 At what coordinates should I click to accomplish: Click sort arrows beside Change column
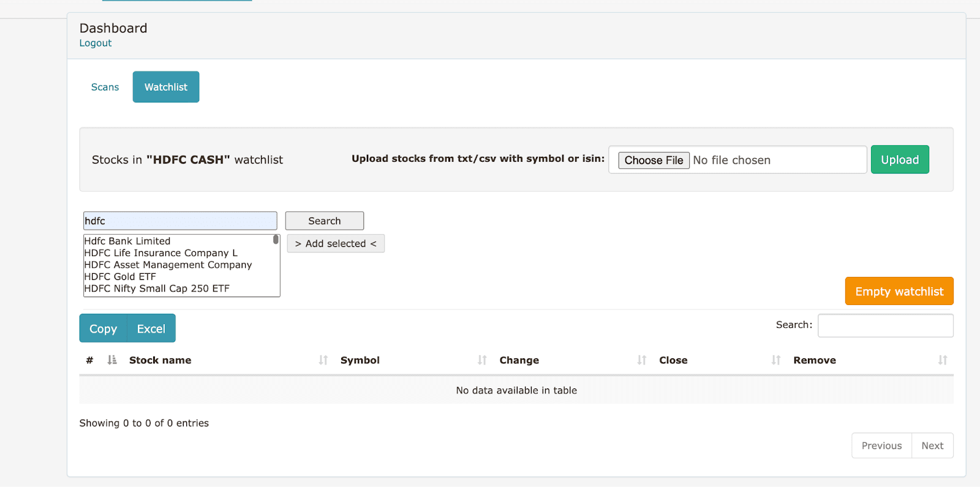coord(641,360)
